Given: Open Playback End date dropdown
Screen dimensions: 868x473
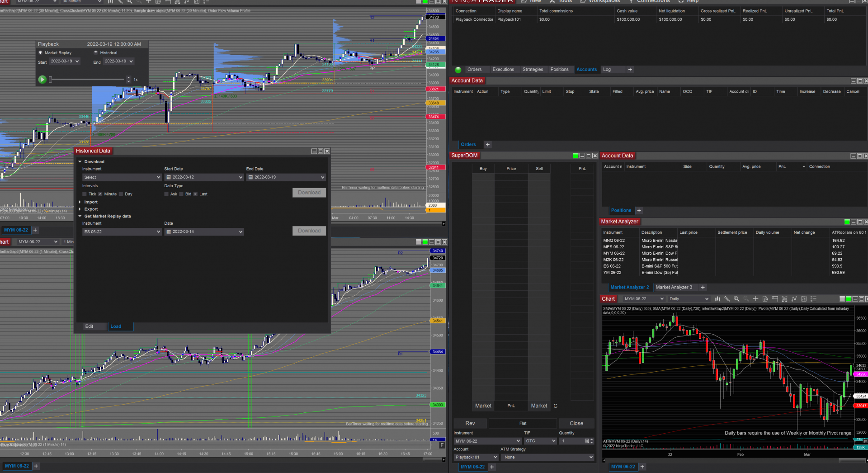Looking at the screenshot, I should point(118,61).
